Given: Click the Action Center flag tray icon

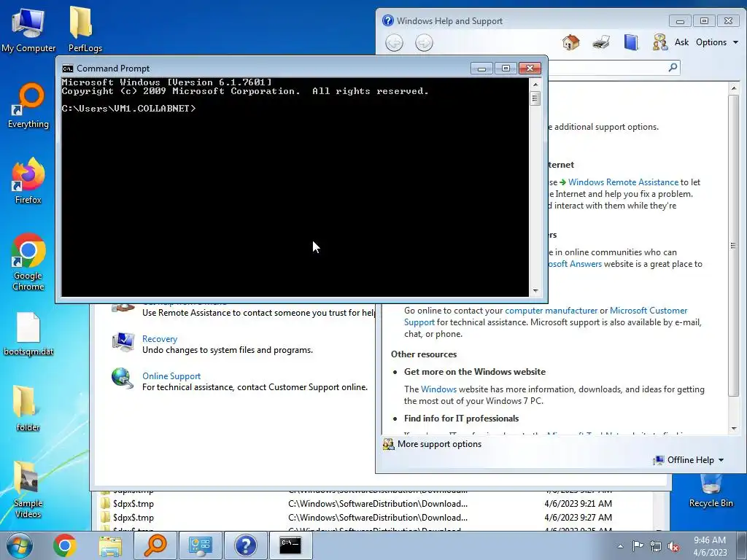Looking at the screenshot, I should point(638,546).
